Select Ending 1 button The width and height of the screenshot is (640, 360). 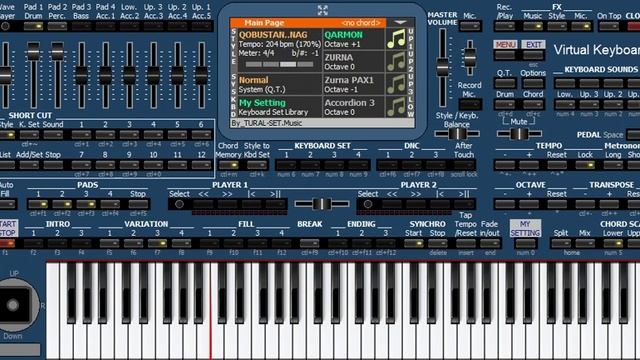(x=338, y=243)
